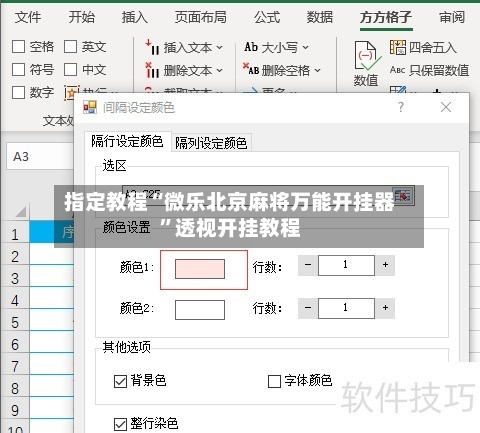
Task: Click the 数值 document icon
Action: click(367, 56)
